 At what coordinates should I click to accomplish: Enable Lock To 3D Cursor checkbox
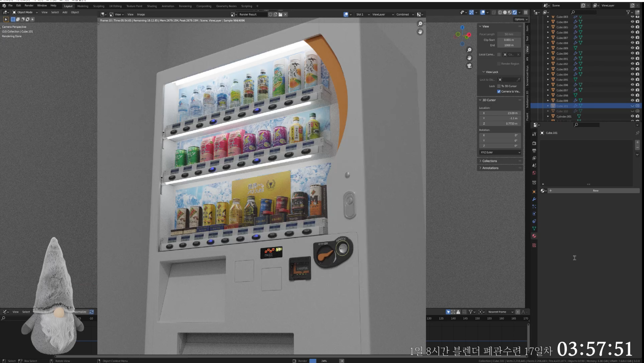pos(499,86)
